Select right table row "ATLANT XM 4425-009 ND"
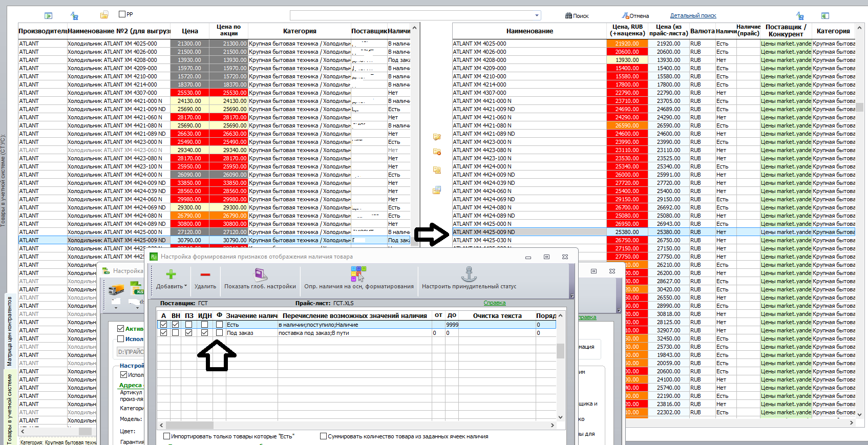 (654, 232)
